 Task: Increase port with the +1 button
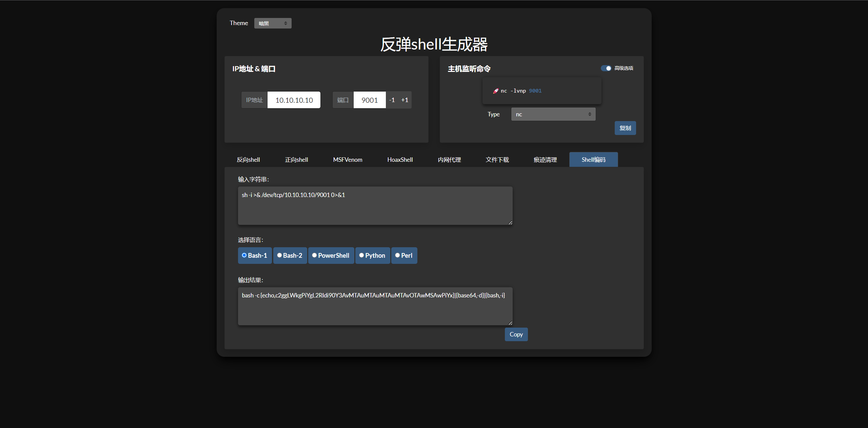click(x=405, y=100)
